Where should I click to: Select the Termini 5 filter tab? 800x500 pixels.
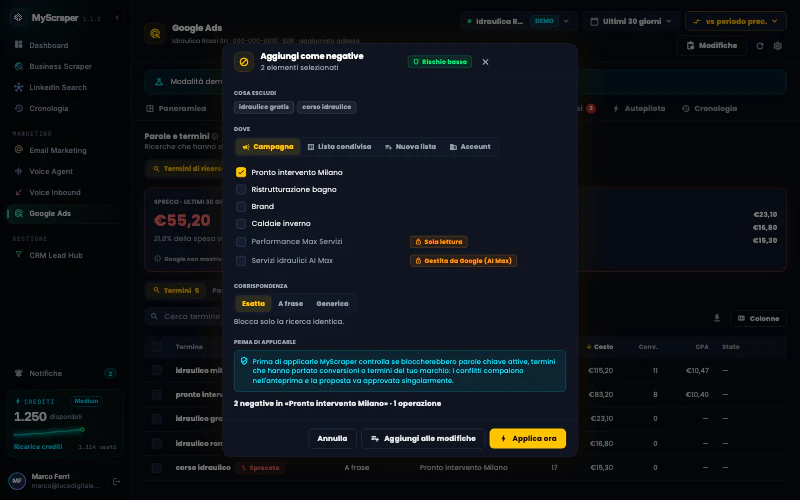click(x=176, y=290)
